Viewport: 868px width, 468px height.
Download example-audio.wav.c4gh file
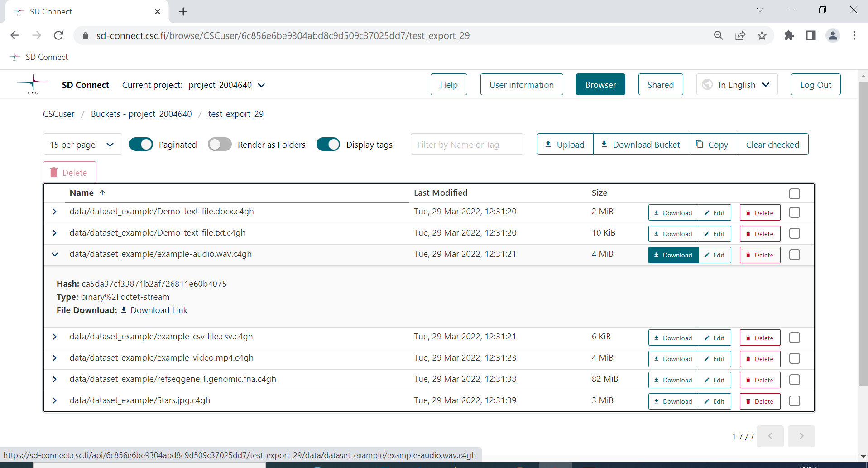[673, 255]
